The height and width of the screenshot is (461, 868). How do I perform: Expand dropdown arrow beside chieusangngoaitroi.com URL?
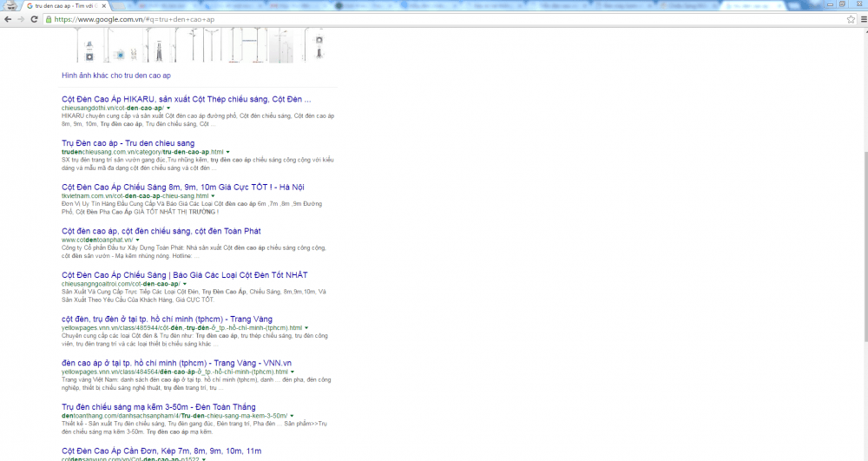(184, 284)
